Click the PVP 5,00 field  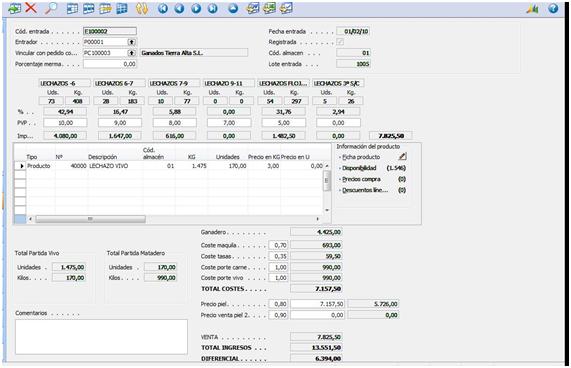pos(284,123)
